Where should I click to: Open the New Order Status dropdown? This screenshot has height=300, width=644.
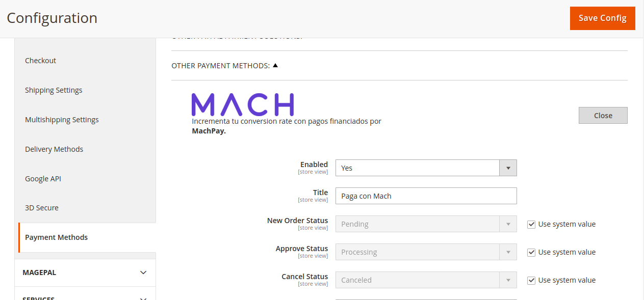tap(426, 224)
